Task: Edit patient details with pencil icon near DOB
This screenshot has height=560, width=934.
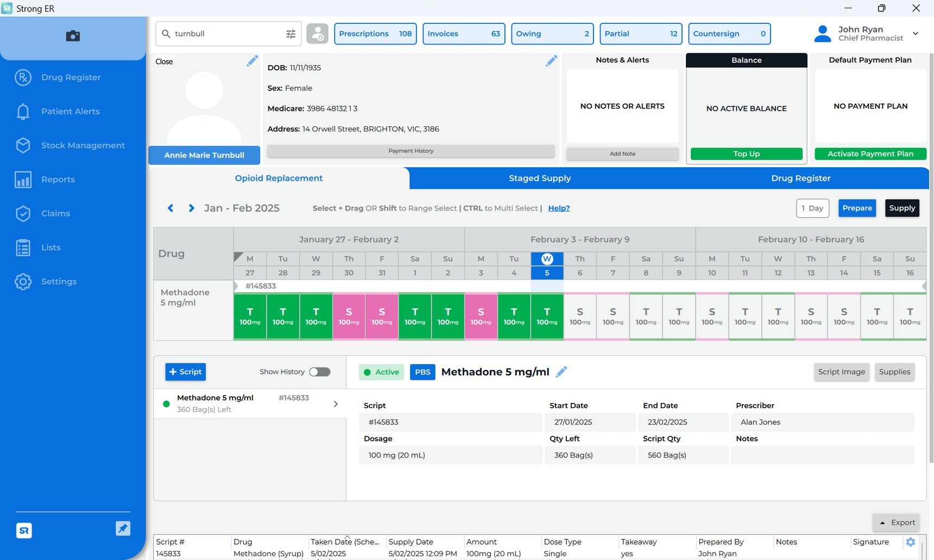Action: pos(551,61)
